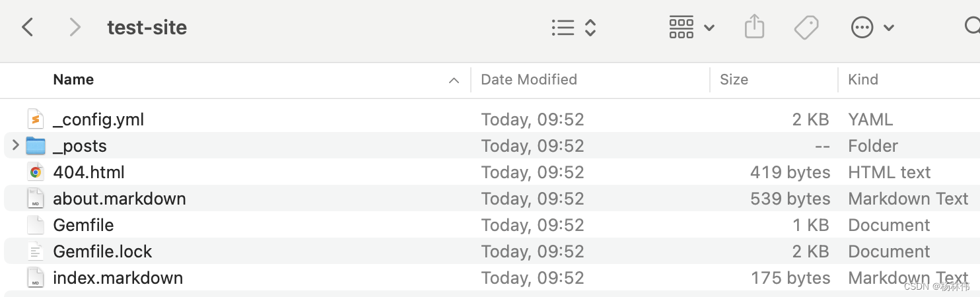Sort by Date Modified column
The width and height of the screenshot is (980, 297).
pyautogui.click(x=529, y=80)
